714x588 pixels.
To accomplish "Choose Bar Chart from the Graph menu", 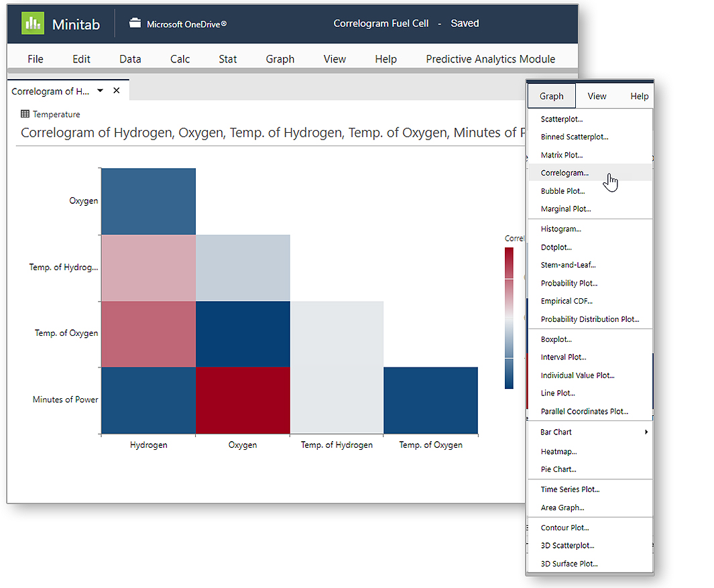I will tap(590, 432).
